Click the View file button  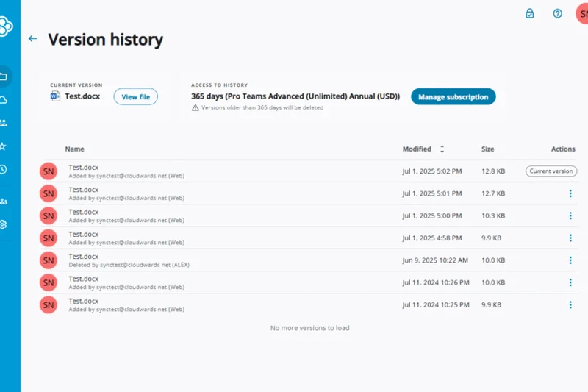[x=135, y=96]
